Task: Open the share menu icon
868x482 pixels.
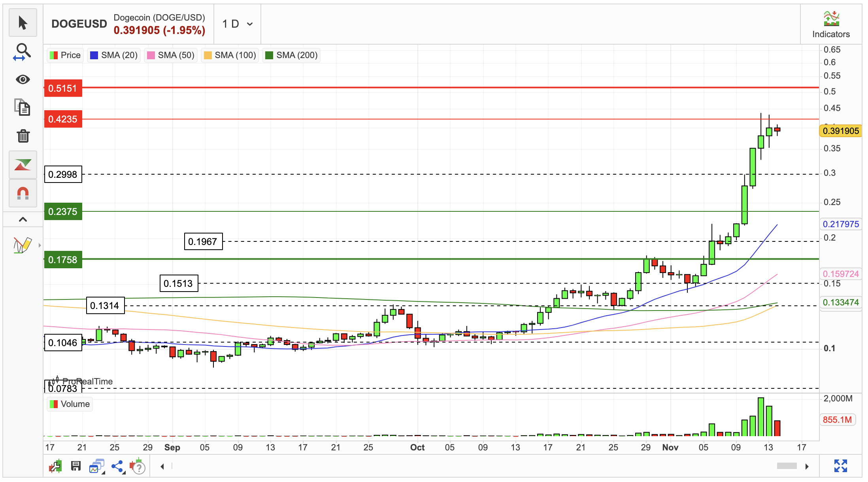Action: click(x=117, y=467)
